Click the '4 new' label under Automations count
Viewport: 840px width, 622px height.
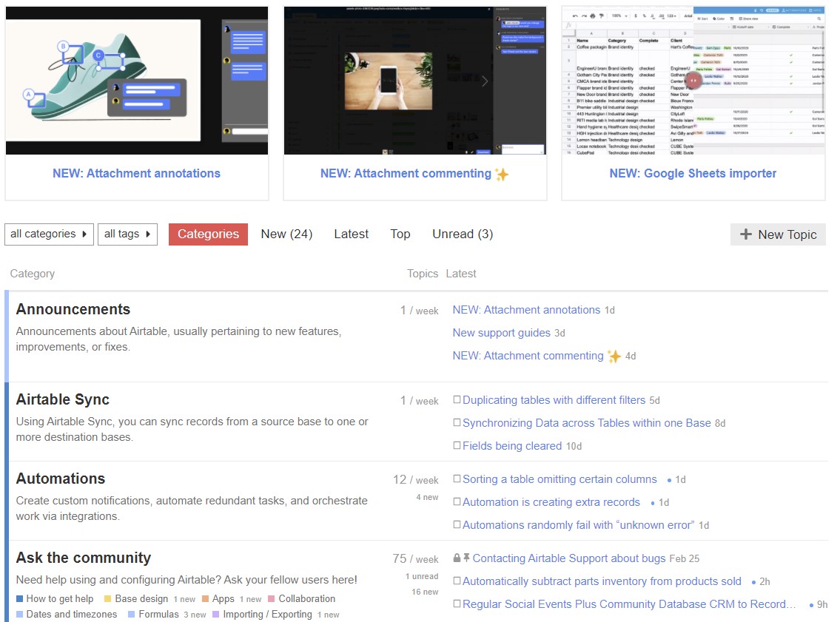(427, 497)
